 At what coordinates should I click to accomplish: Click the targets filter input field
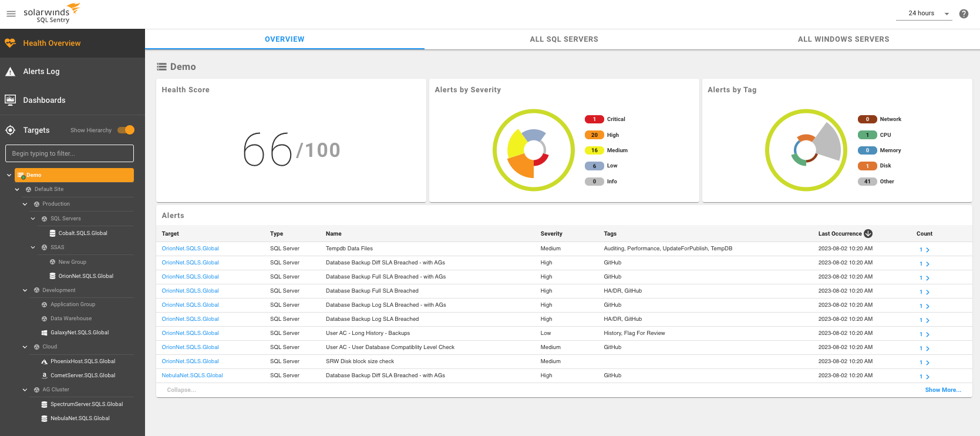(69, 153)
